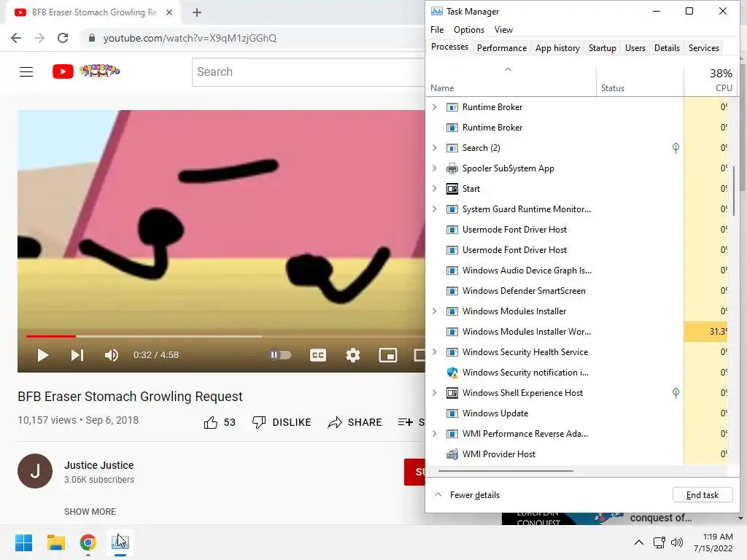This screenshot has width=747, height=560.
Task: Switch to the Services tab
Action: (704, 48)
